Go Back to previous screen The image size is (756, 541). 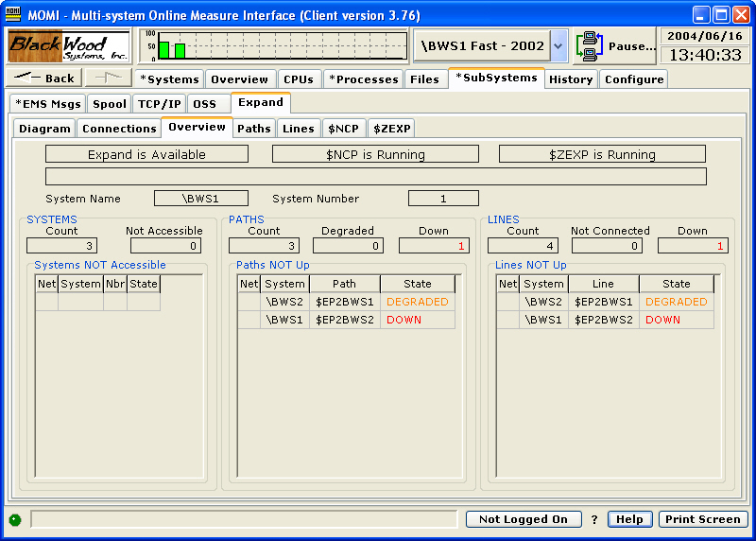click(43, 78)
